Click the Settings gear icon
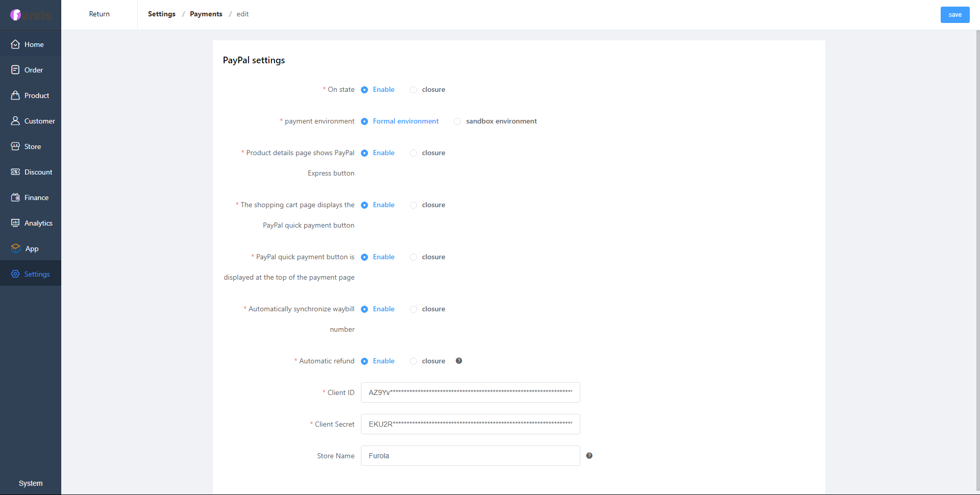Image resolution: width=980 pixels, height=495 pixels. [x=15, y=274]
